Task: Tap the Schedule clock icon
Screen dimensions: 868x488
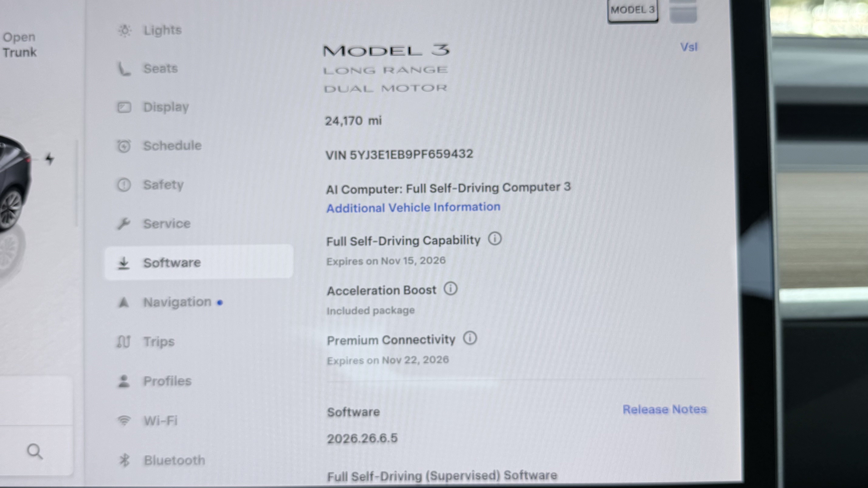Action: [124, 146]
